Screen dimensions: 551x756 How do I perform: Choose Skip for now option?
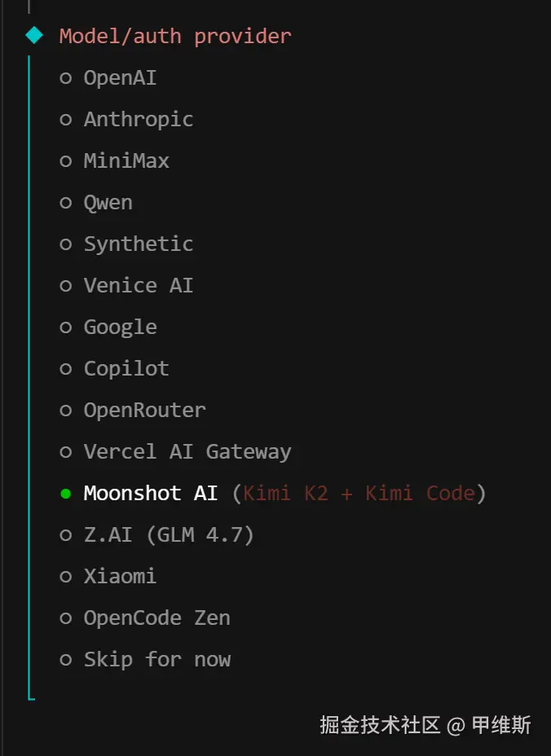click(156, 660)
